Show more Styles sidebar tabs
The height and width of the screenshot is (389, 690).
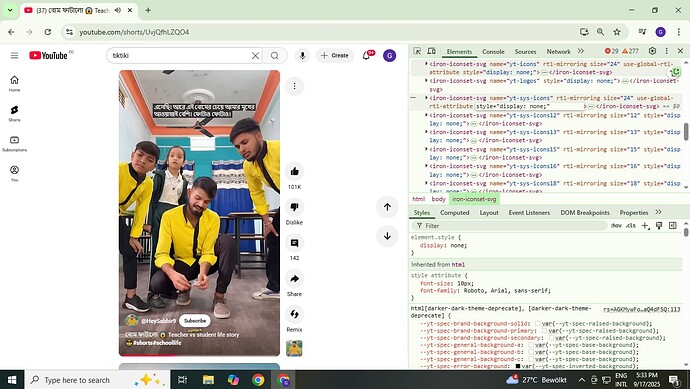(658, 212)
